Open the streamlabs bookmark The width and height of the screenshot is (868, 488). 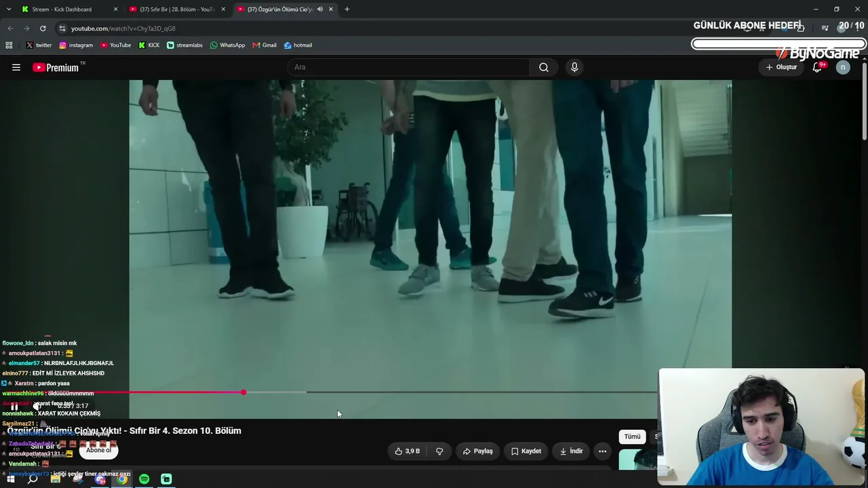(184, 45)
